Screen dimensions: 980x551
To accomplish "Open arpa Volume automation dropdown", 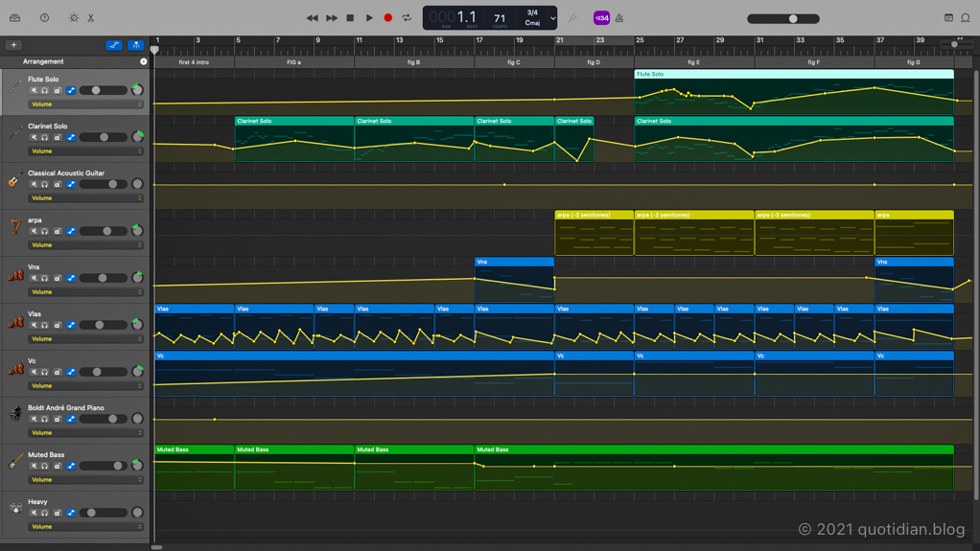I will click(85, 245).
